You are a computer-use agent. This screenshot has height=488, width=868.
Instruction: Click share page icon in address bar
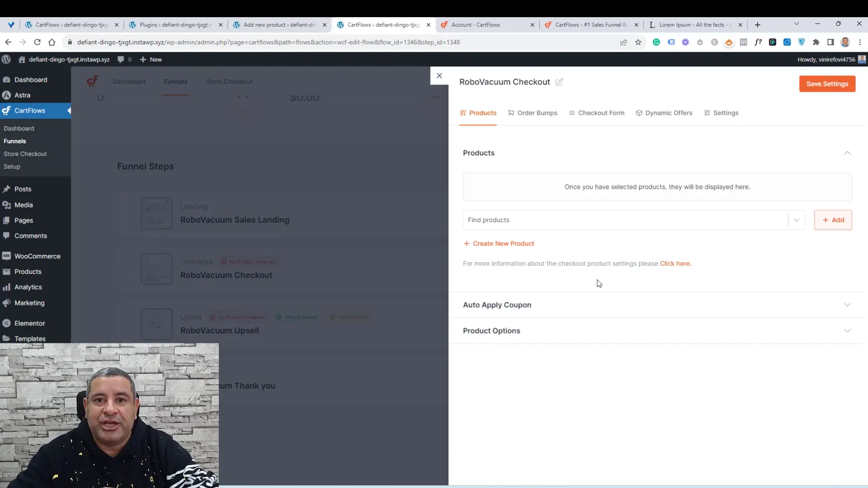[x=623, y=42]
